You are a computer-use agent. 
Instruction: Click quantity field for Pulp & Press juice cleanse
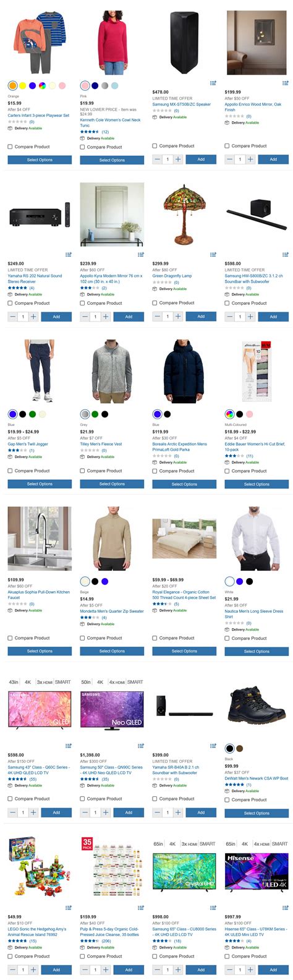[x=95, y=969]
